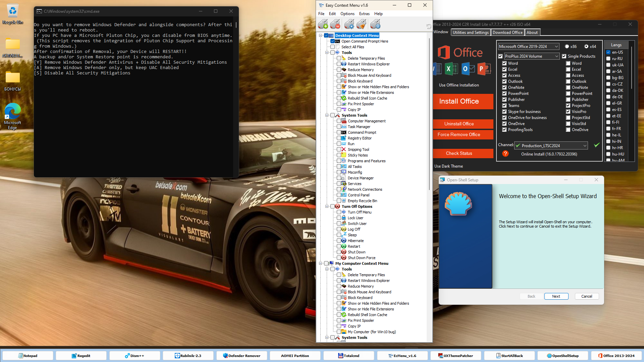Select the x86 architecture radio button
Viewport: 644px width, 362px height.
click(567, 47)
